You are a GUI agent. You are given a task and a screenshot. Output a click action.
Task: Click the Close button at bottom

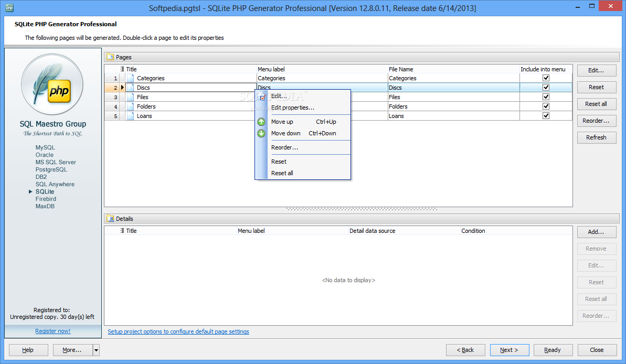(x=597, y=350)
